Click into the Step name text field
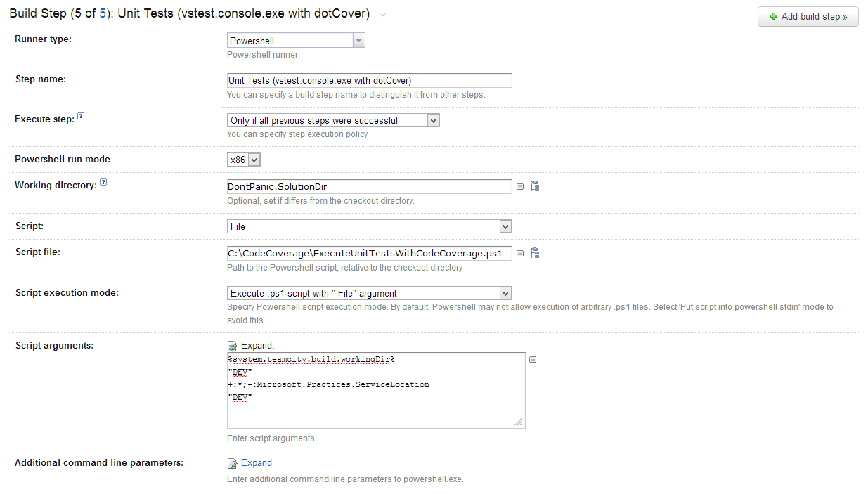868x494 pixels. 370,80
